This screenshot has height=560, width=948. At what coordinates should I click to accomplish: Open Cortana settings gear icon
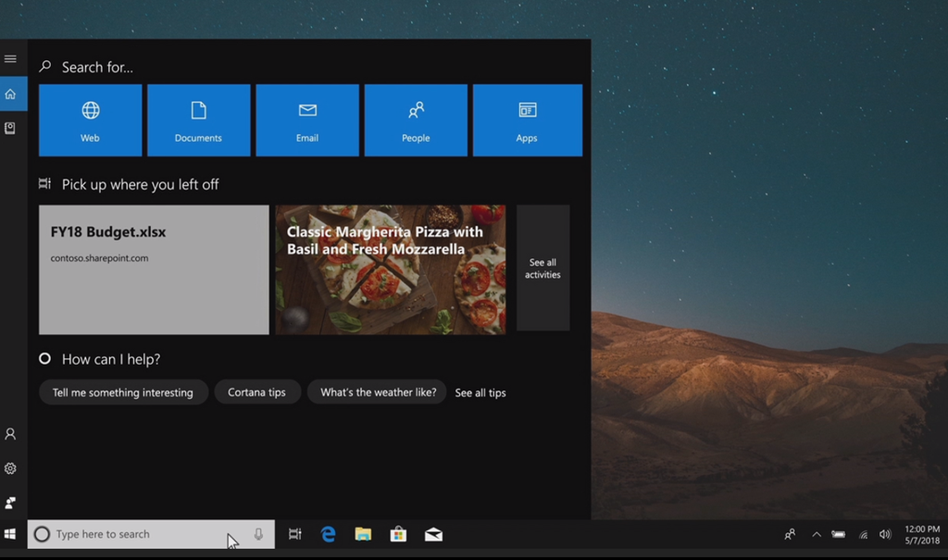point(10,468)
